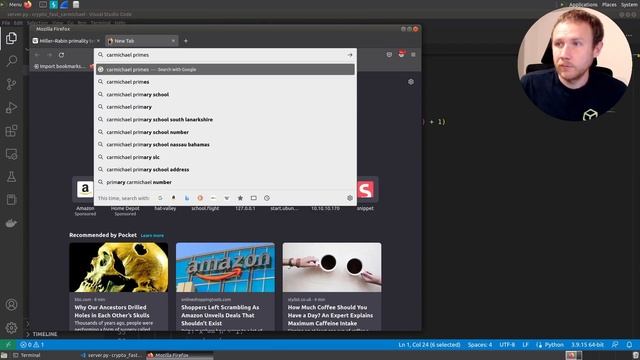Screen dimensions: 640x360
Task: Open the Firefox hamburger menu
Action: (413, 54)
